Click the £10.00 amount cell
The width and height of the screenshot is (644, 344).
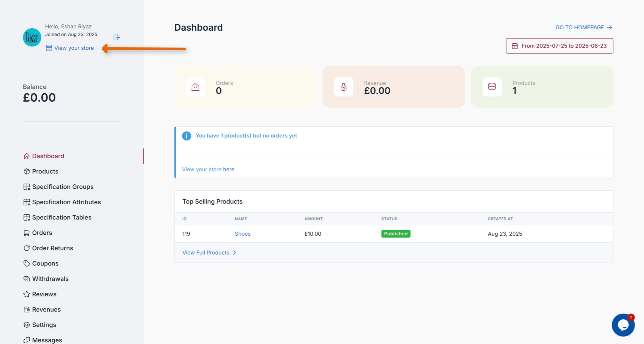(x=312, y=234)
